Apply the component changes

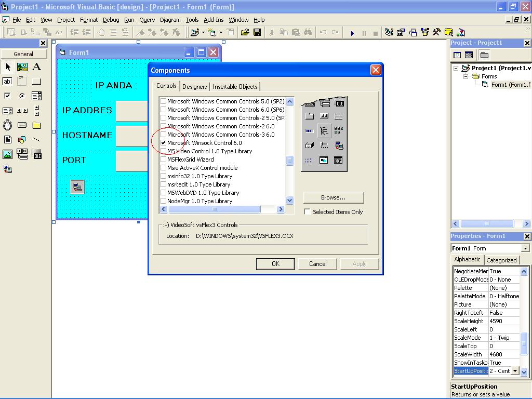pyautogui.click(x=360, y=263)
